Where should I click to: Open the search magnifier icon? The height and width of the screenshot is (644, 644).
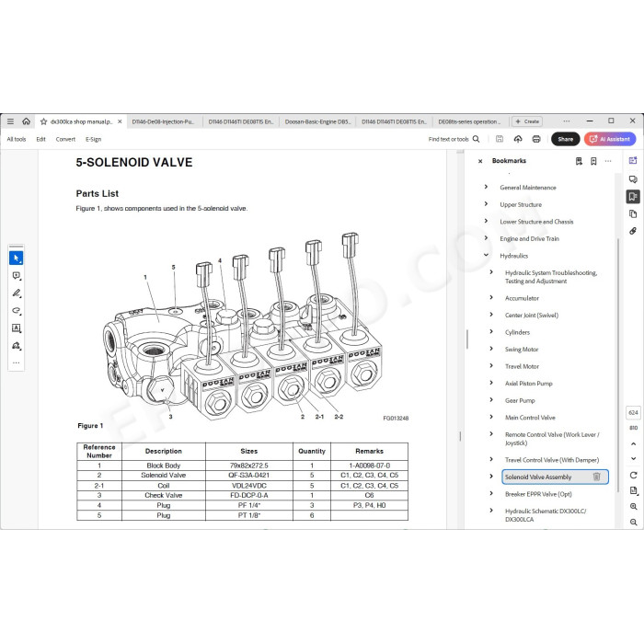click(476, 139)
